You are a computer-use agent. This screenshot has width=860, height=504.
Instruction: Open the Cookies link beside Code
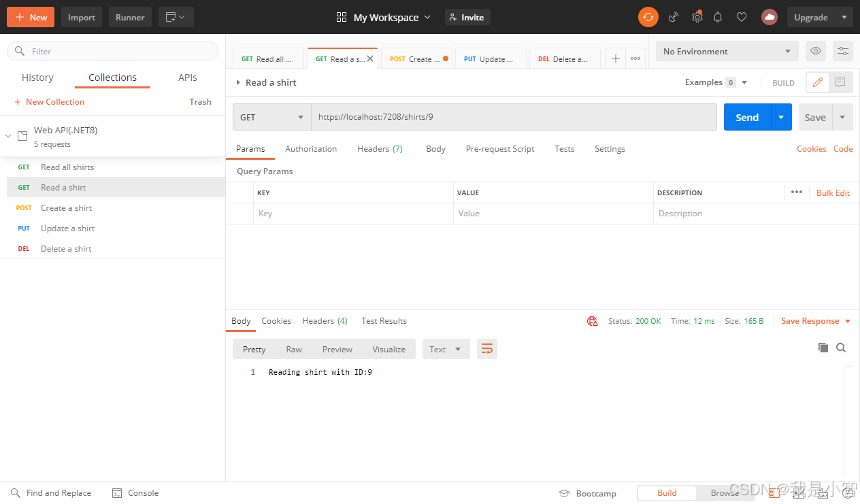point(812,149)
